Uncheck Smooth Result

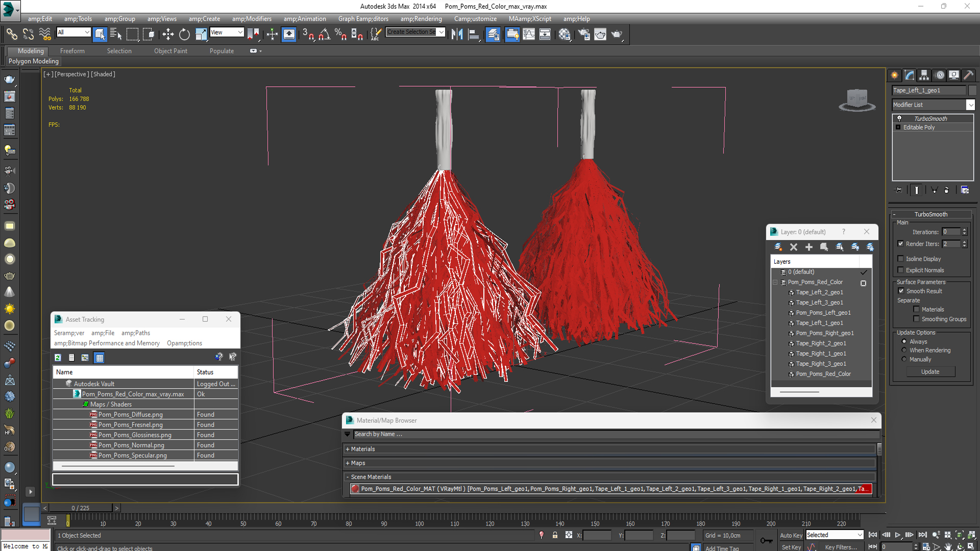pos(901,291)
